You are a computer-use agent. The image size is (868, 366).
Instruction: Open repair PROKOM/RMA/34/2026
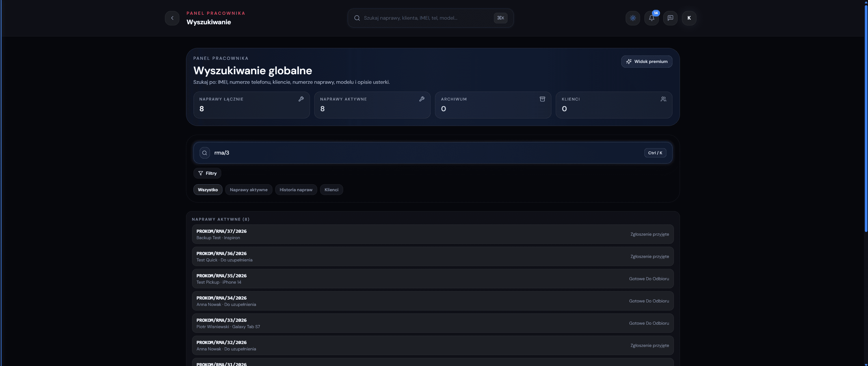click(433, 301)
